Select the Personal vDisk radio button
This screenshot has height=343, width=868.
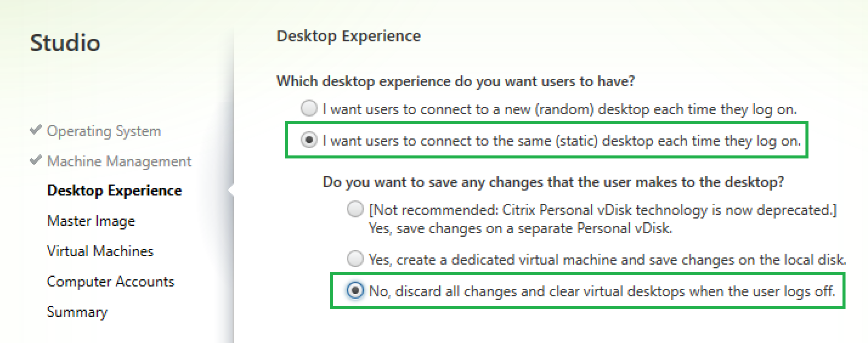coord(354,210)
